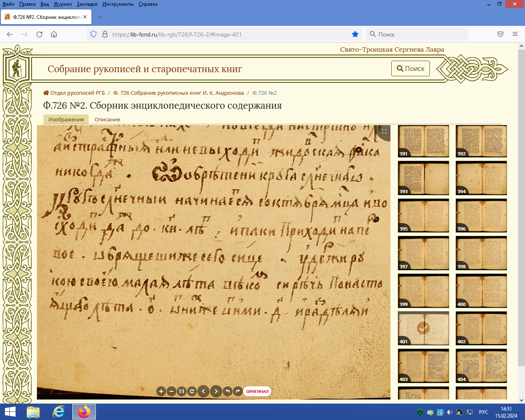Click the Поиск search button in the header
The height and width of the screenshot is (420, 525).
[x=411, y=68]
